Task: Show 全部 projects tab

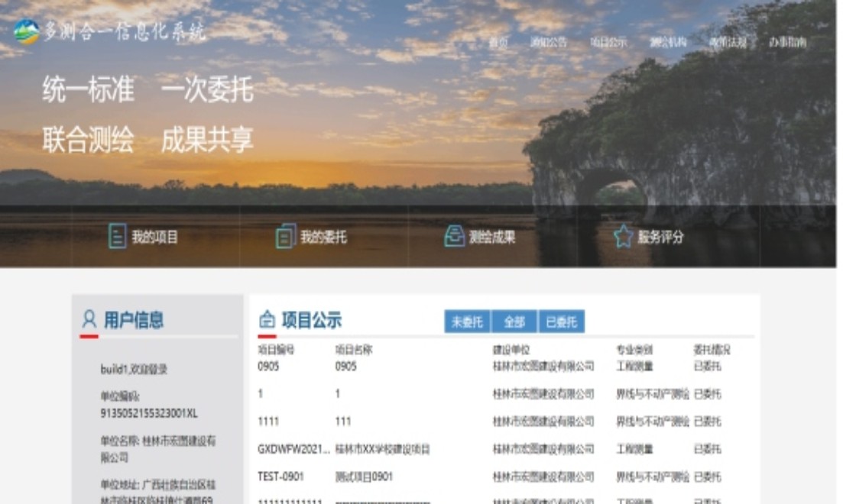Action: click(x=514, y=322)
